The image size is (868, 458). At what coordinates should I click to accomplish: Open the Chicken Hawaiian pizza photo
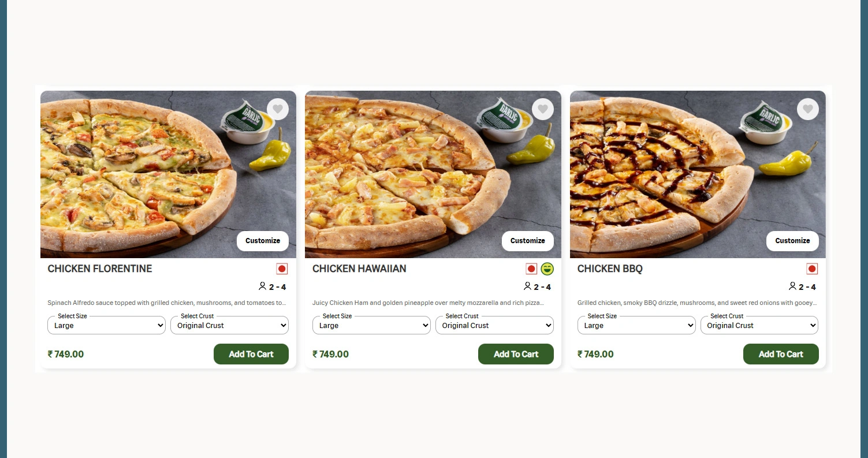click(x=404, y=173)
